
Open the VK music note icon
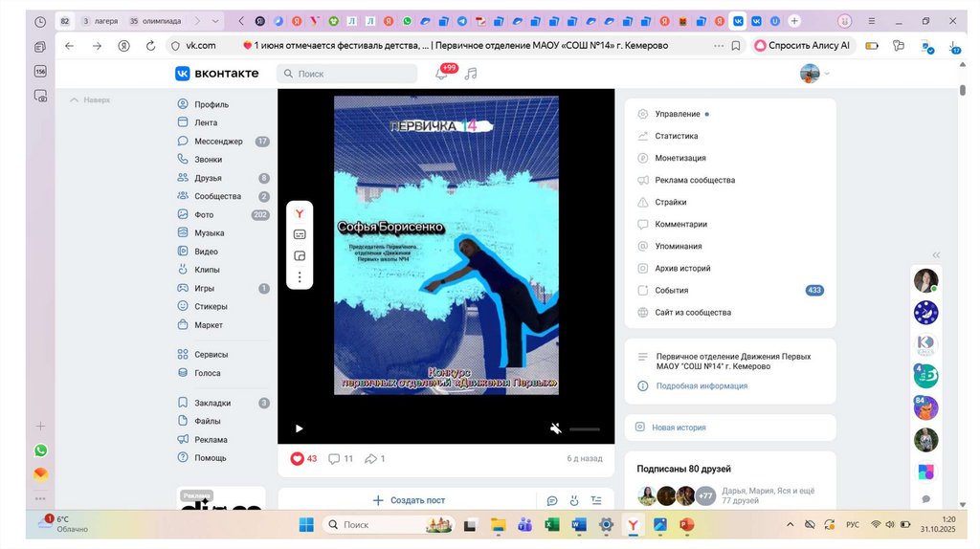(x=470, y=74)
